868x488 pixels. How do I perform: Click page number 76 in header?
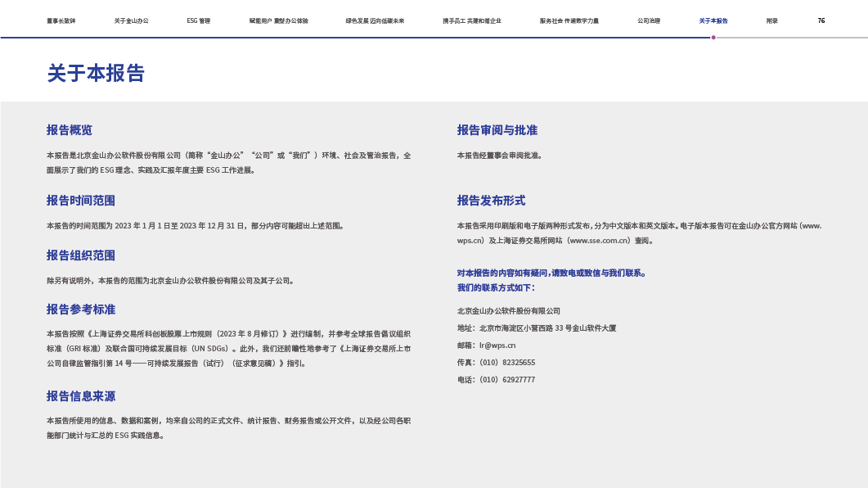[821, 20]
